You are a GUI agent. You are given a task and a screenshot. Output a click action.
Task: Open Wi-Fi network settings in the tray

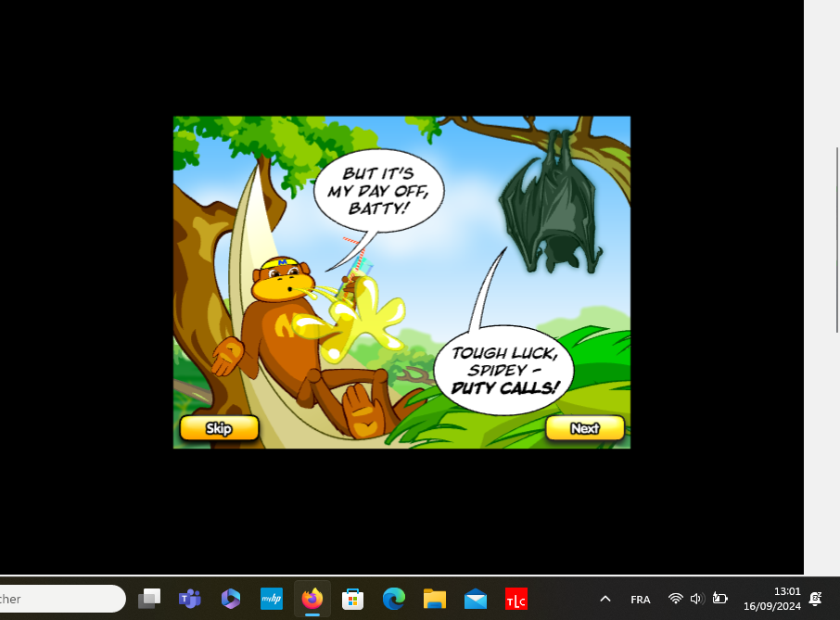(676, 599)
